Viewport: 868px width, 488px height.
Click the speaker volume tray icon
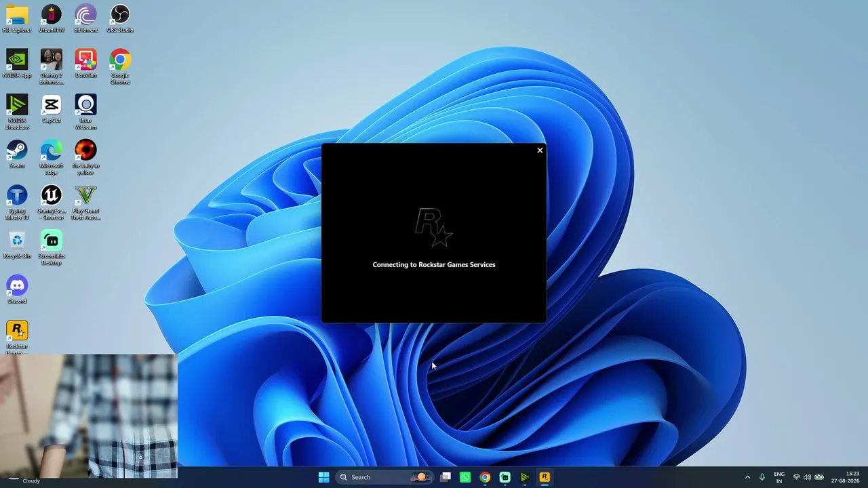tap(807, 477)
